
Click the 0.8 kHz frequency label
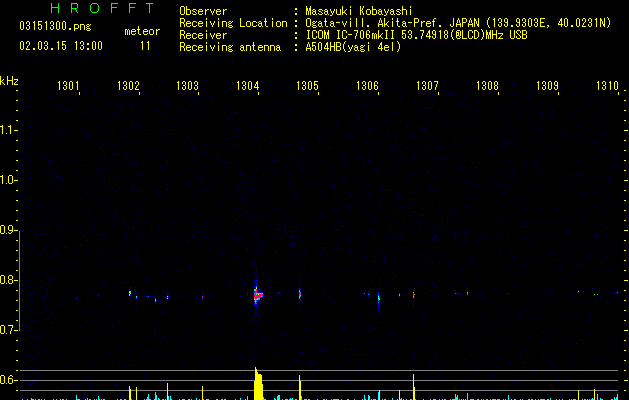pyautogui.click(x=9, y=280)
